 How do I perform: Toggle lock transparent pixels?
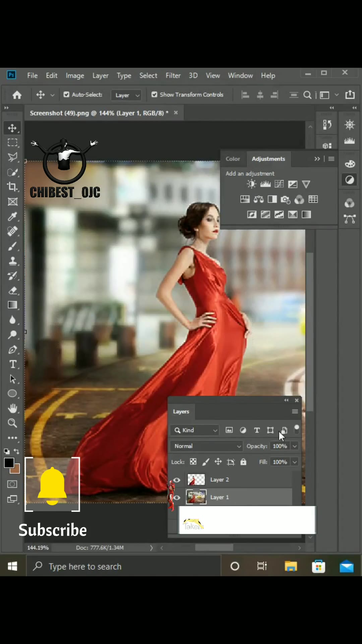(x=193, y=462)
